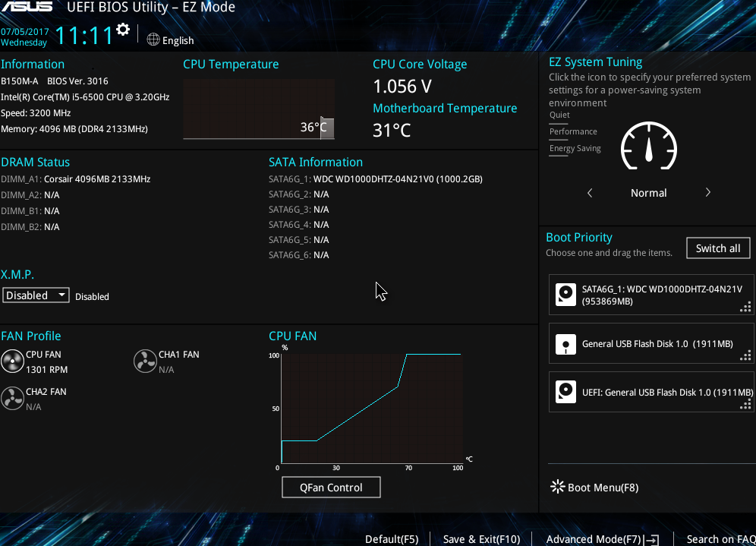This screenshot has width=756, height=546.
Task: Click the Intel Core i5-6500 CPU line
Action: click(x=85, y=97)
